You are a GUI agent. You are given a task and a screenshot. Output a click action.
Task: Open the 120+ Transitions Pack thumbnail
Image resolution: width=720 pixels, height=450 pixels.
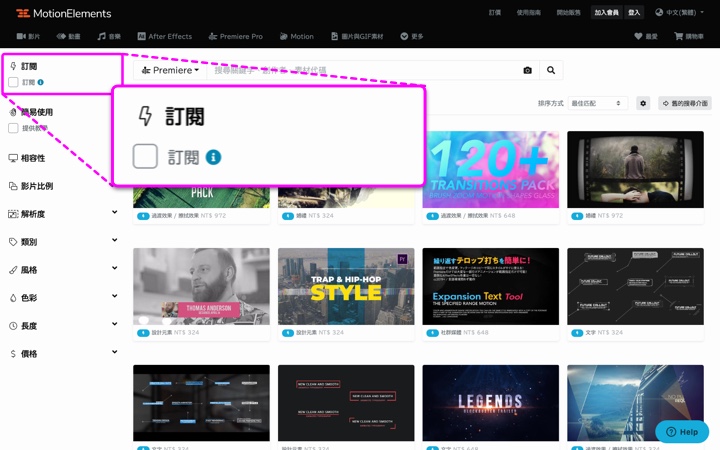[x=490, y=169]
